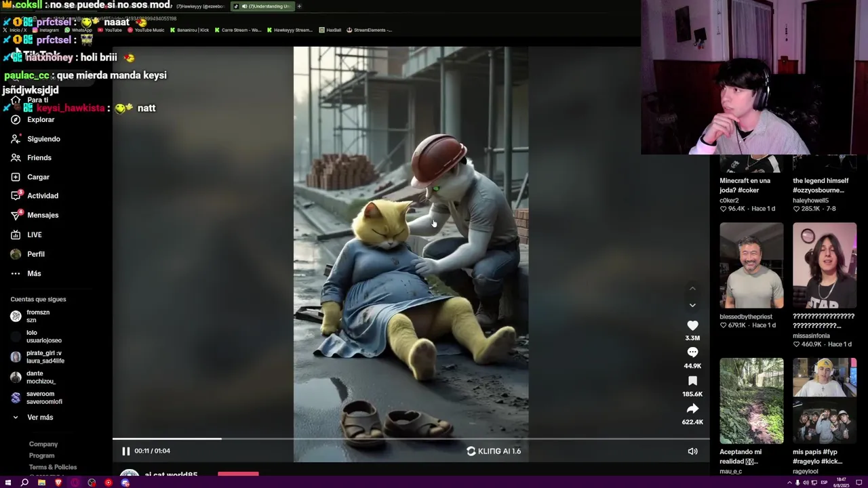Screen dimensions: 868x488
Task: Go to previous video with up chevron
Action: pyautogui.click(x=692, y=288)
